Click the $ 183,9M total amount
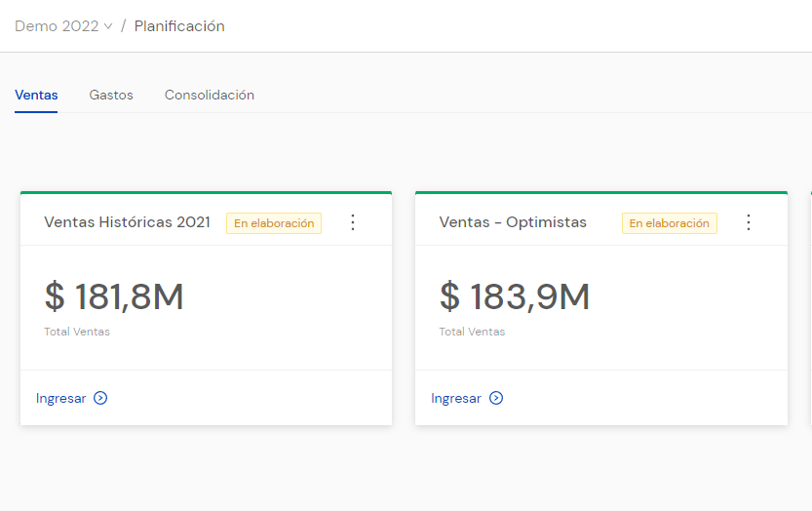The width and height of the screenshot is (812, 511). [515, 296]
